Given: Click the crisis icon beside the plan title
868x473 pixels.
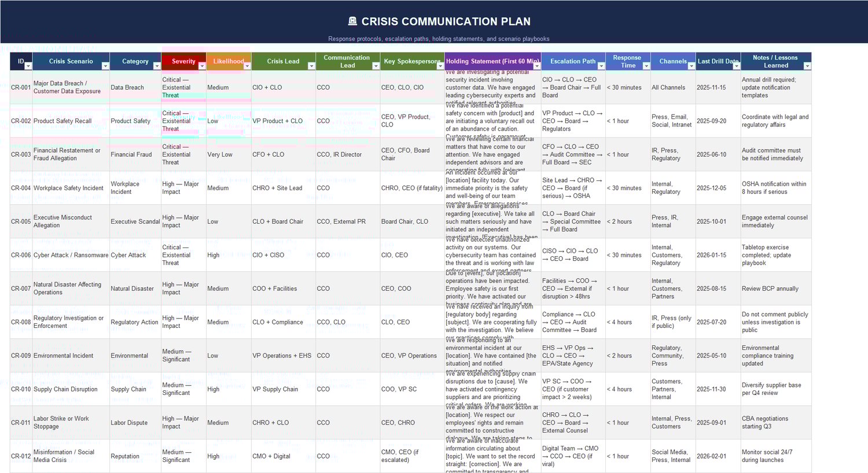Looking at the screenshot, I should 353,21.
